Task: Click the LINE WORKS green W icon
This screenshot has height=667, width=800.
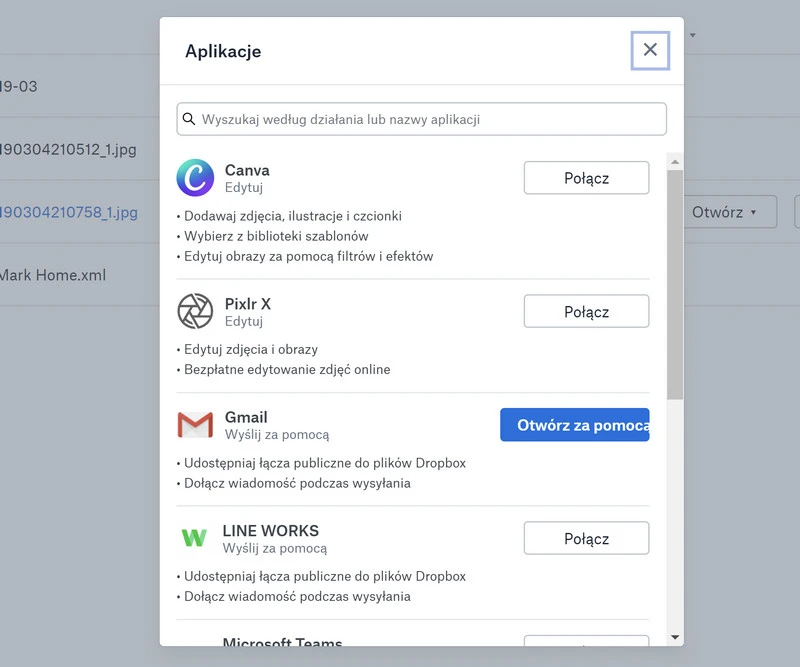Action: tap(194, 538)
